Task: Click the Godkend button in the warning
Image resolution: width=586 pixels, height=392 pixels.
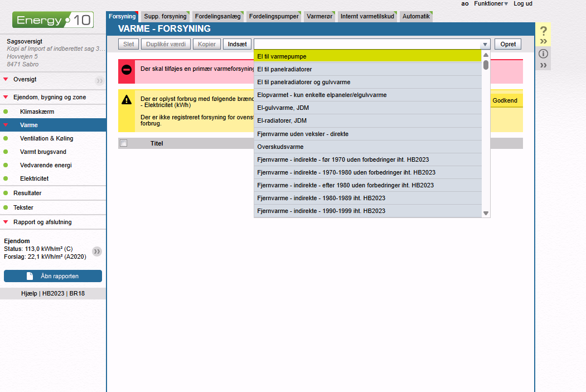Action: [505, 100]
